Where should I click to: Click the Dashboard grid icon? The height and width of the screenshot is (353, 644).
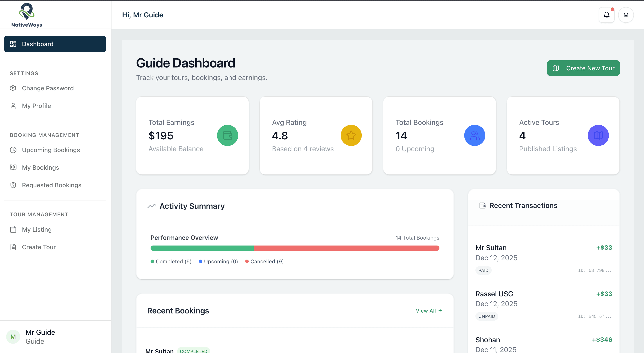pyautogui.click(x=13, y=44)
